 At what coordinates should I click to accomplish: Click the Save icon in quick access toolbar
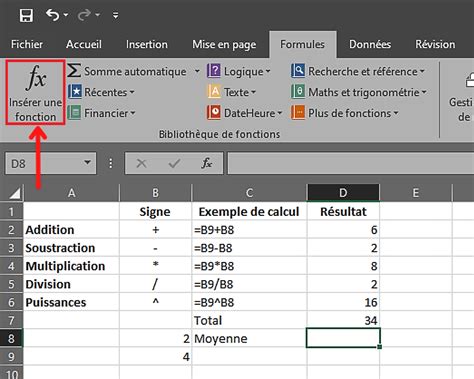(26, 15)
